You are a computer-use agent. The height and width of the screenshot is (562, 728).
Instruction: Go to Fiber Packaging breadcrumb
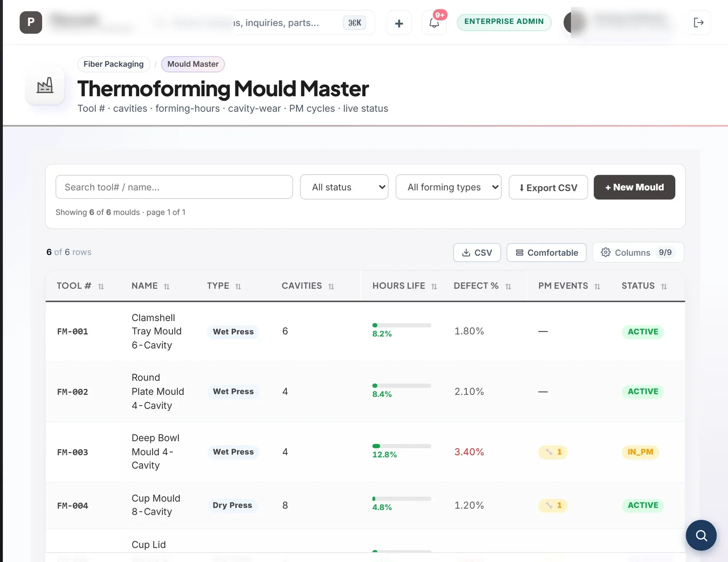click(x=113, y=64)
